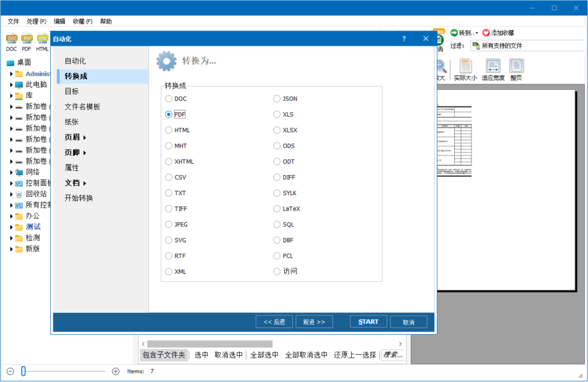The height and width of the screenshot is (382, 588).
Task: Click the START button
Action: [x=368, y=322]
